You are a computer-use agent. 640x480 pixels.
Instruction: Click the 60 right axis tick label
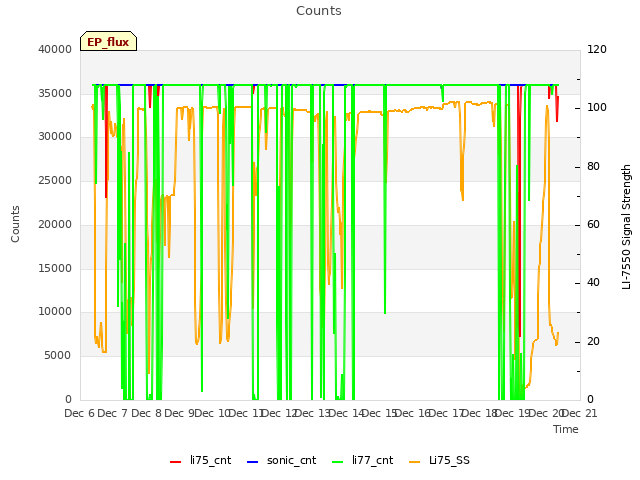click(x=593, y=224)
